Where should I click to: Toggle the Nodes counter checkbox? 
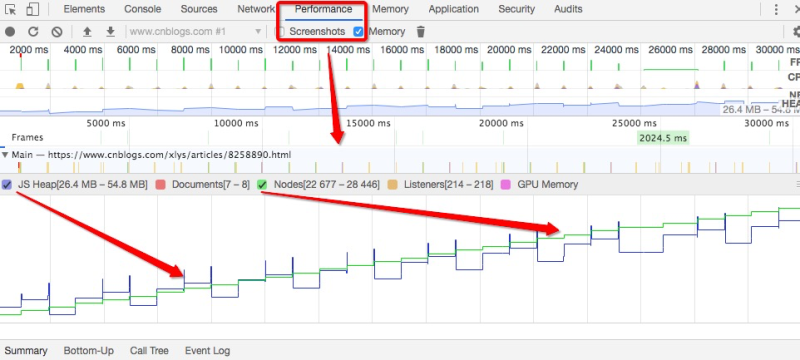click(x=262, y=185)
